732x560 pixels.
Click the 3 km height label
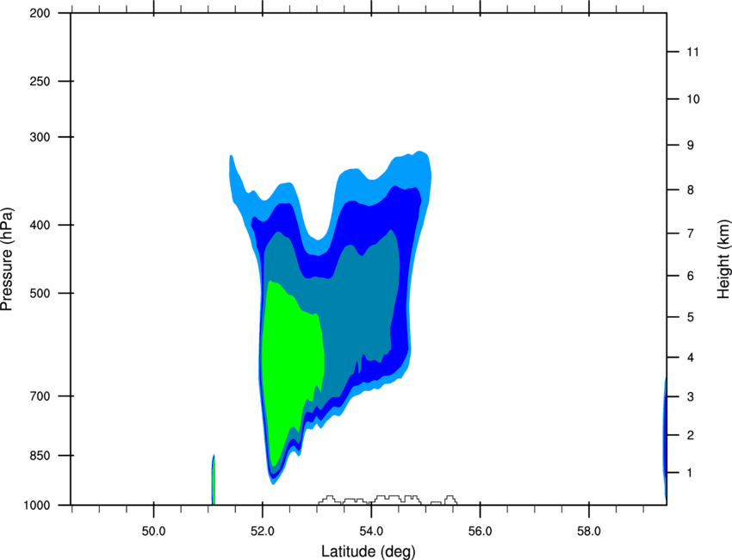691,396
